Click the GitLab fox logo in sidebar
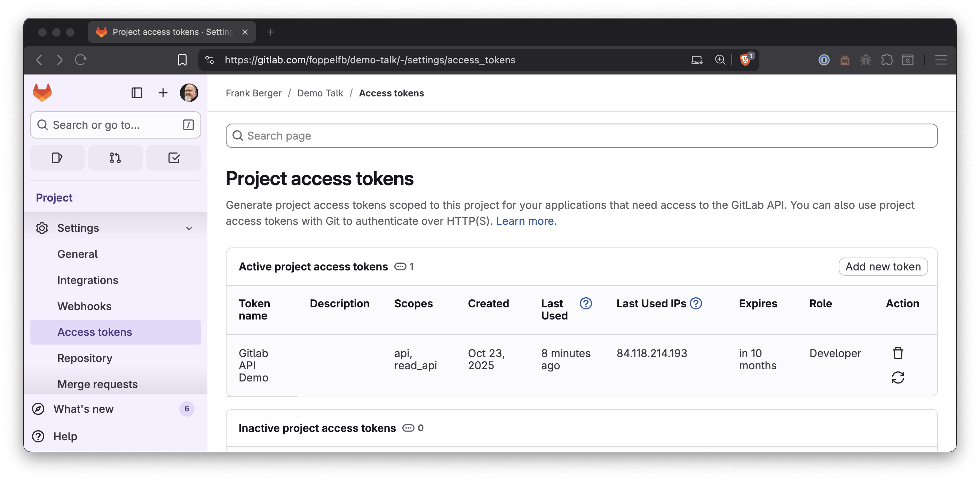 [42, 93]
